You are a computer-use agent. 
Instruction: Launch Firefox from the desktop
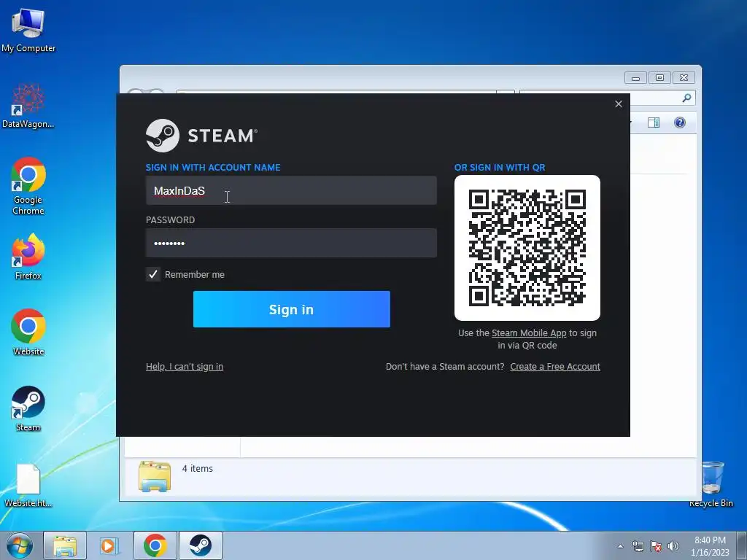(x=28, y=256)
